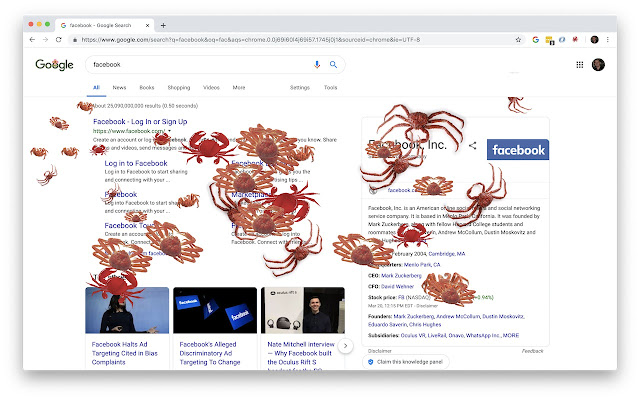Viewport: 640px width, 400px height.
Task: Expand the More search options
Action: point(239,87)
